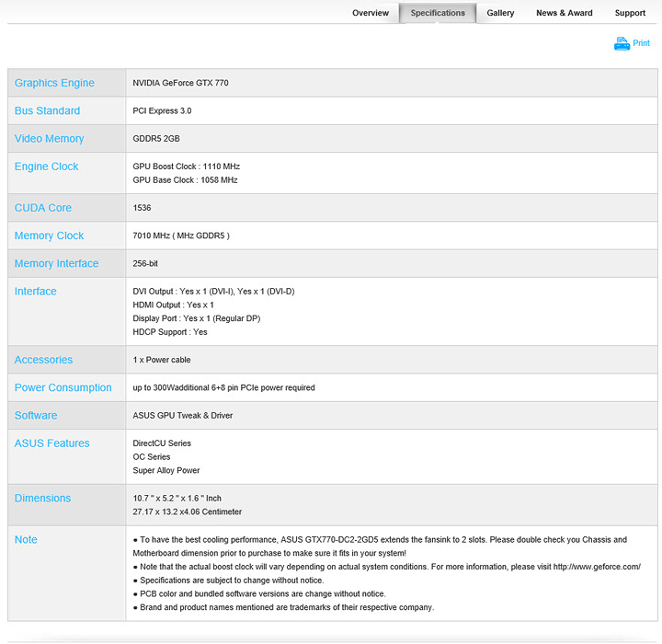Click the Memory Clock label
Viewport: 662px width, 644px height.
[x=49, y=236]
